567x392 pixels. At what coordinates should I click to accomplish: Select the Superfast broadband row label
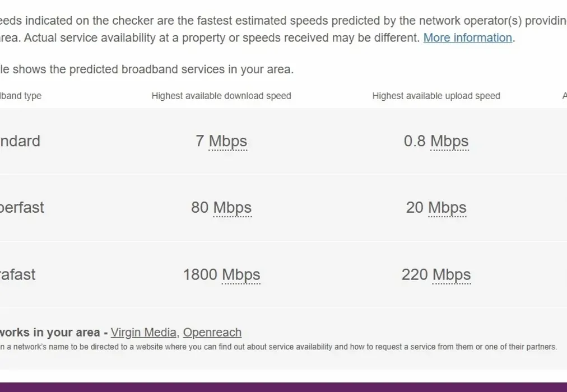click(x=22, y=208)
